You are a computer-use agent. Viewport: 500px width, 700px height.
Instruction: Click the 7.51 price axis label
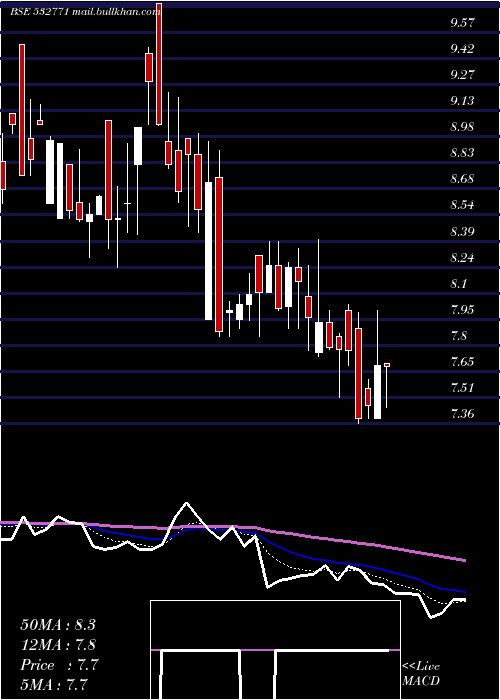click(x=462, y=388)
